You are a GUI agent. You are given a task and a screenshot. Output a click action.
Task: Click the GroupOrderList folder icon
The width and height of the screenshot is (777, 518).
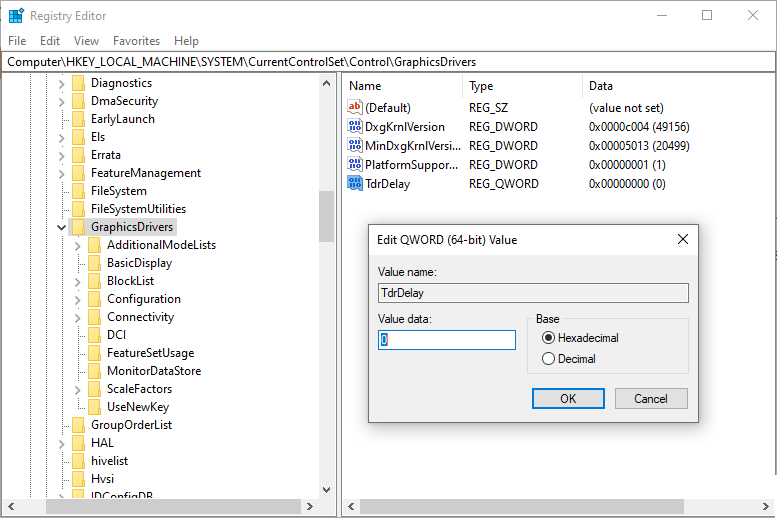click(78, 425)
